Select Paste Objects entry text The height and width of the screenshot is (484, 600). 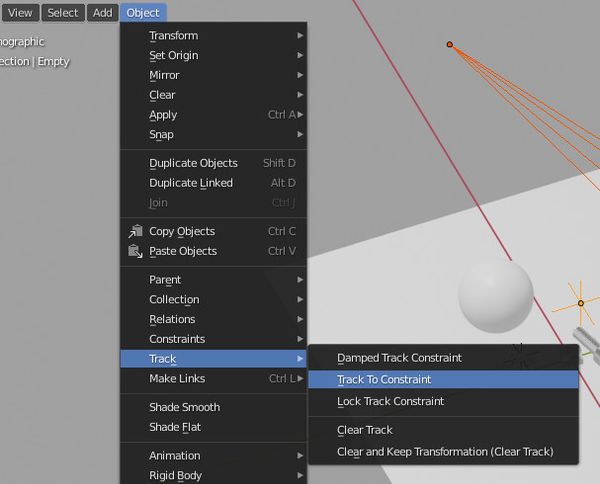pyautogui.click(x=183, y=251)
